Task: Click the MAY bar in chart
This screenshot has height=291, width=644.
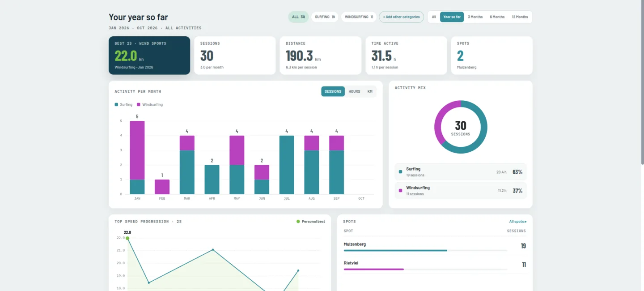Action: click(x=237, y=165)
